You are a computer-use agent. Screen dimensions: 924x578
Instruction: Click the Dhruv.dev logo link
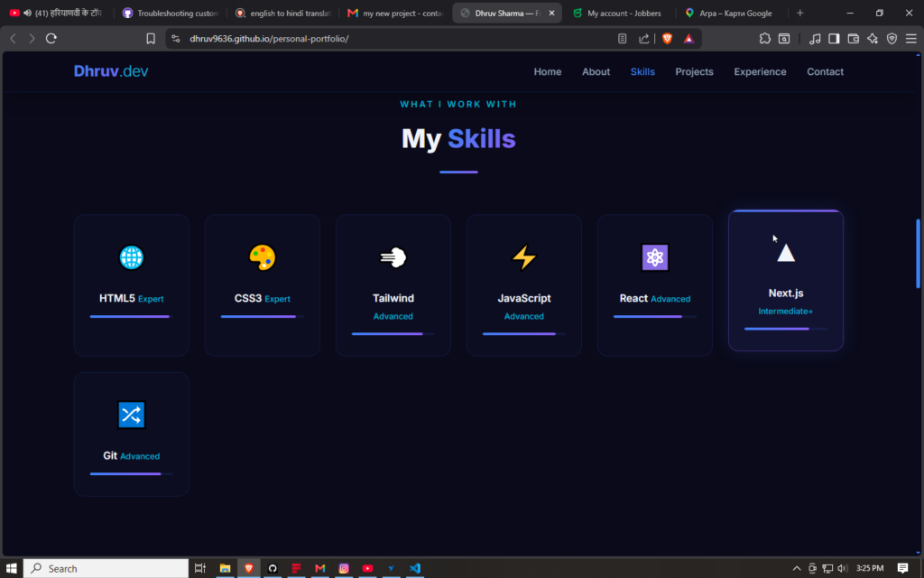click(x=111, y=70)
